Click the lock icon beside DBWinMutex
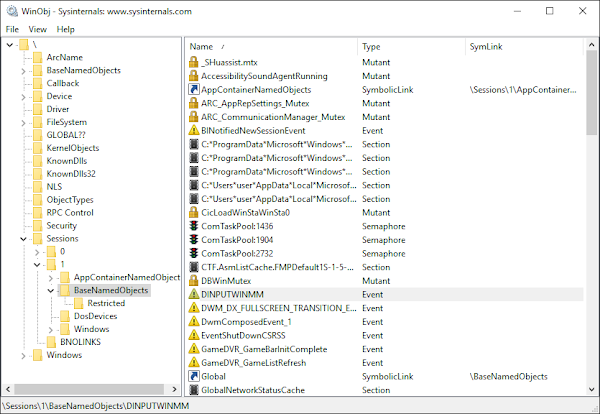Image resolution: width=600 pixels, height=414 pixels. 194,282
